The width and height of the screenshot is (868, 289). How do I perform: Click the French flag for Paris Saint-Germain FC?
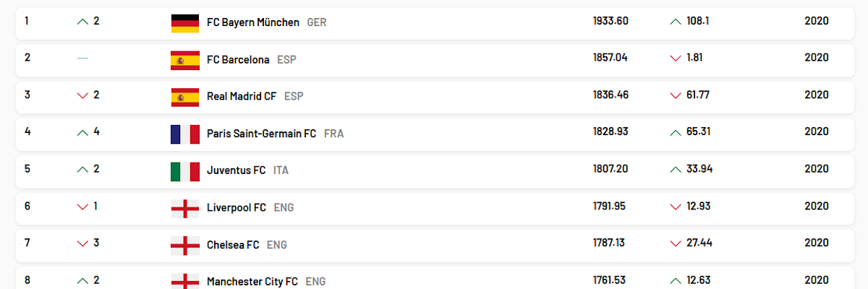(x=185, y=134)
